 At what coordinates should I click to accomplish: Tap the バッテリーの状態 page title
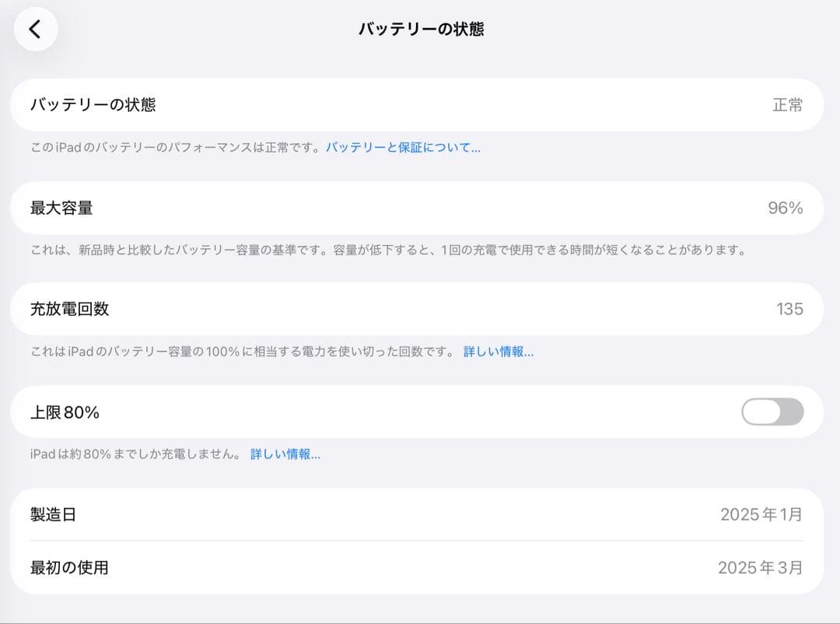420,27
